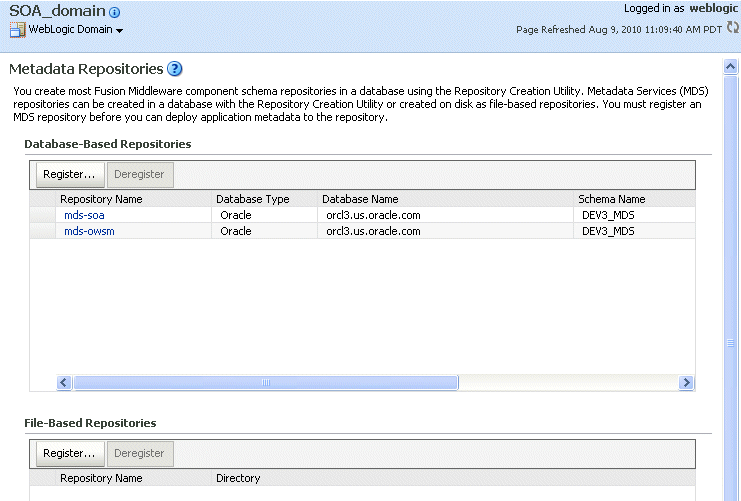
Task: Click the info icon beside SOA_domain
Action: 114,12
